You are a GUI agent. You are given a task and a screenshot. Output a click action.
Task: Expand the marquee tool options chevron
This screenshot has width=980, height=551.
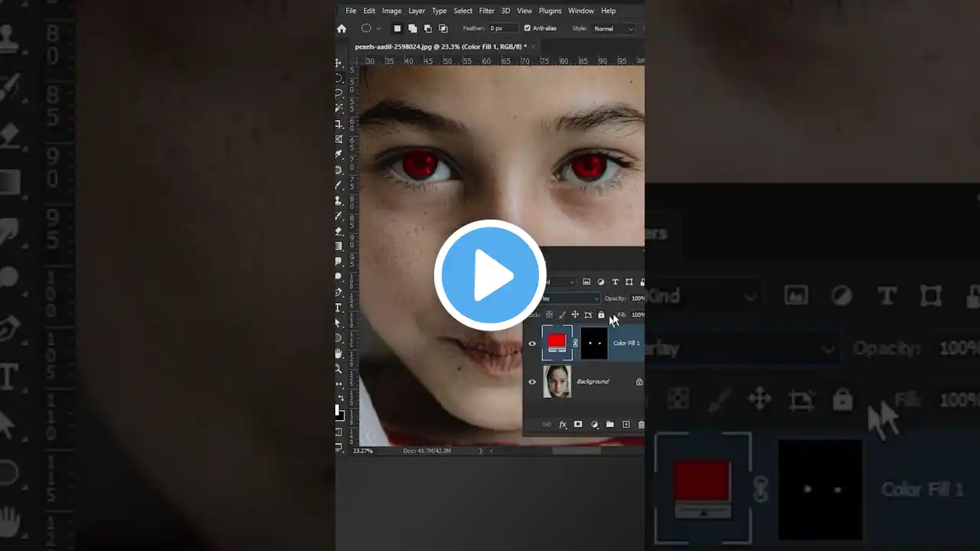click(x=378, y=28)
